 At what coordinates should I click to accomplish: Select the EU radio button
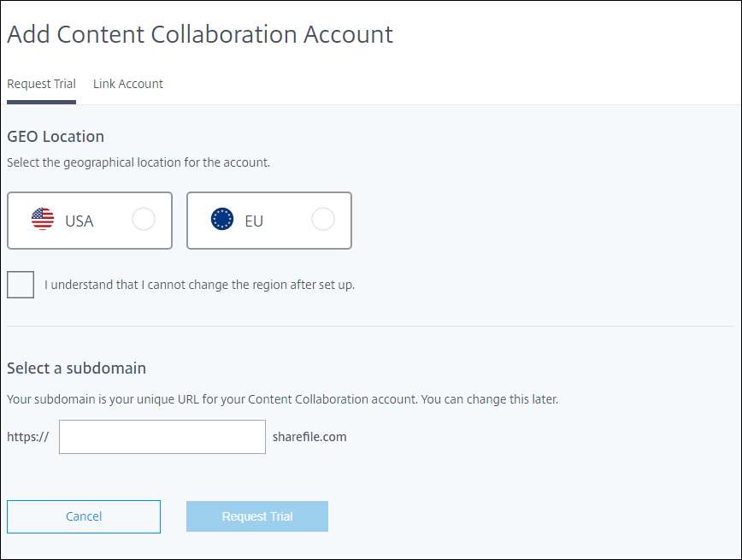click(x=323, y=220)
